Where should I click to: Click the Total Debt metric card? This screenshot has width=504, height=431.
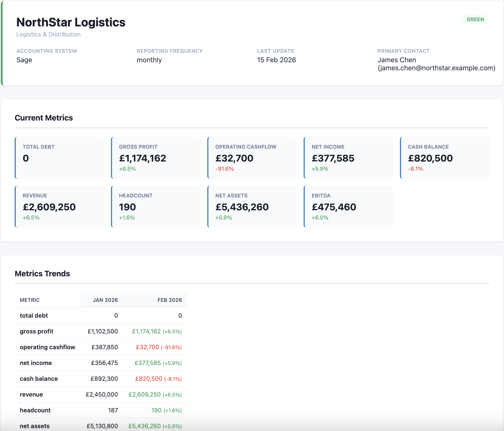[59, 158]
